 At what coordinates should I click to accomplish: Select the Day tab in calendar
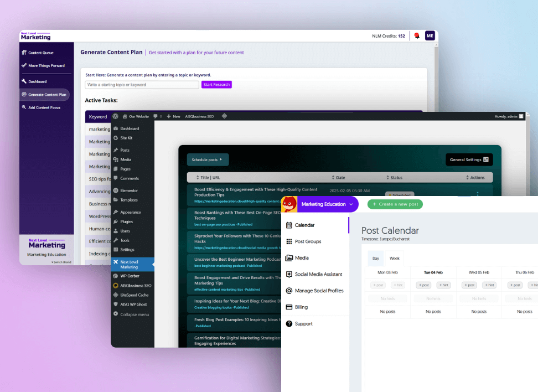[x=376, y=259]
